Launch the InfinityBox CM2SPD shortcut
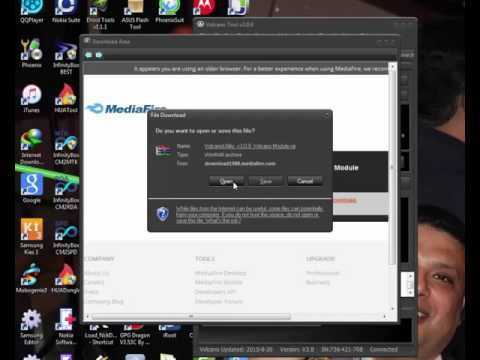480x360 pixels. click(66, 238)
